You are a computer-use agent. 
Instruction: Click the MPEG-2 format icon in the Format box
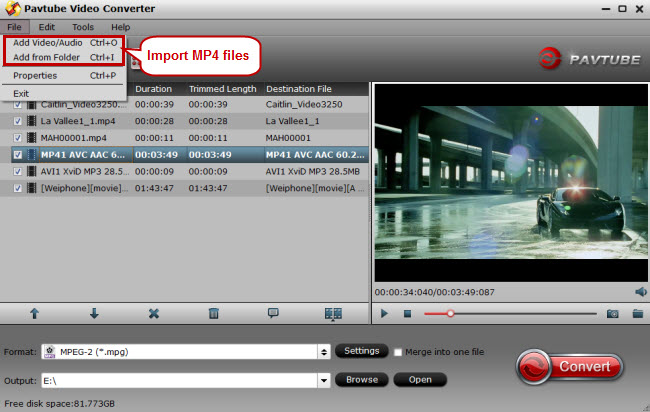coord(50,352)
